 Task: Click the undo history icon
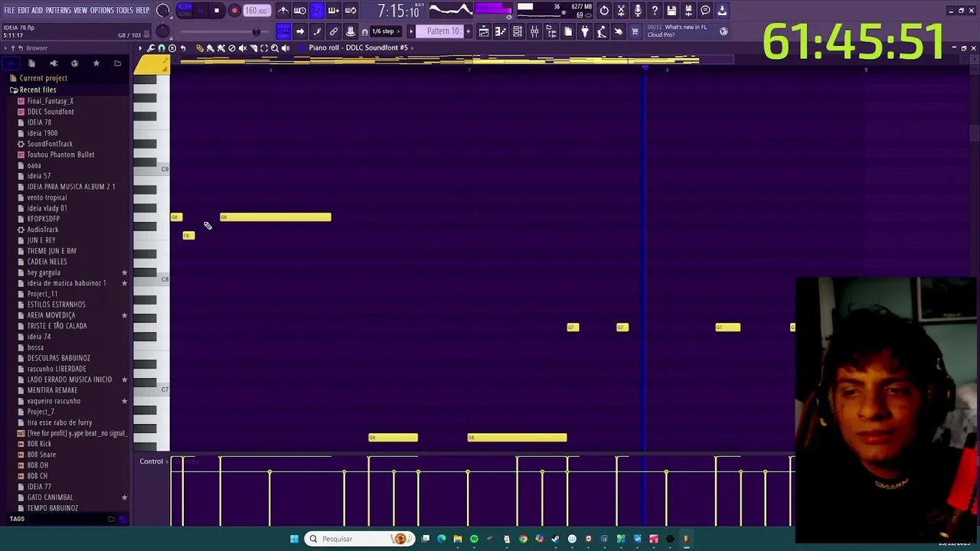604,11
